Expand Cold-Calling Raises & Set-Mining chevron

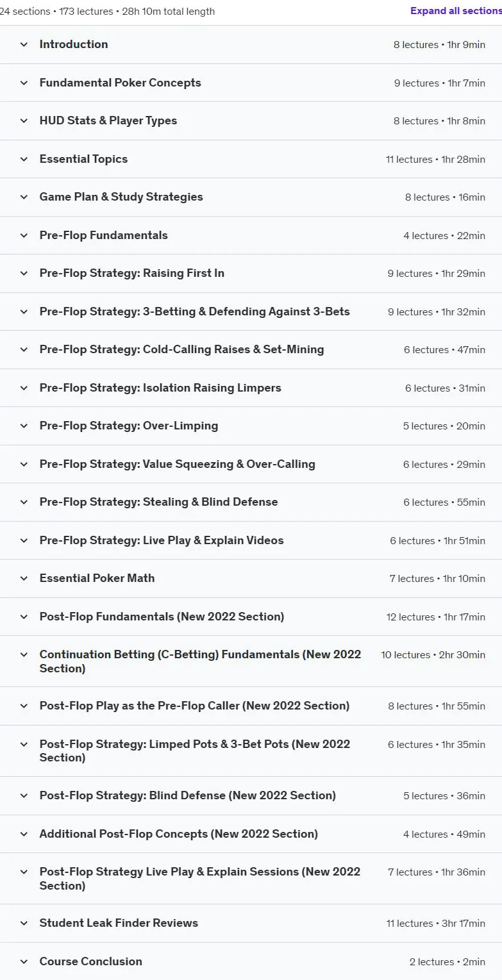click(x=24, y=350)
